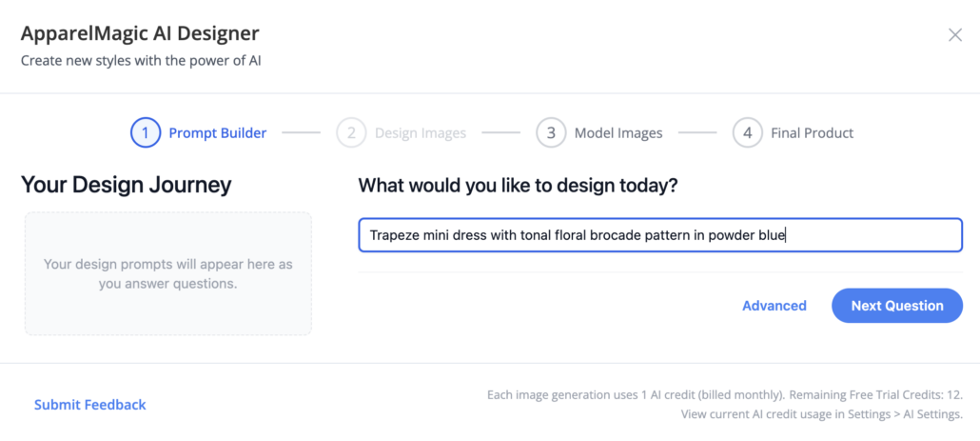This screenshot has height=441, width=980.
Task: Click the Your Design Journey heading
Action: [x=127, y=185]
